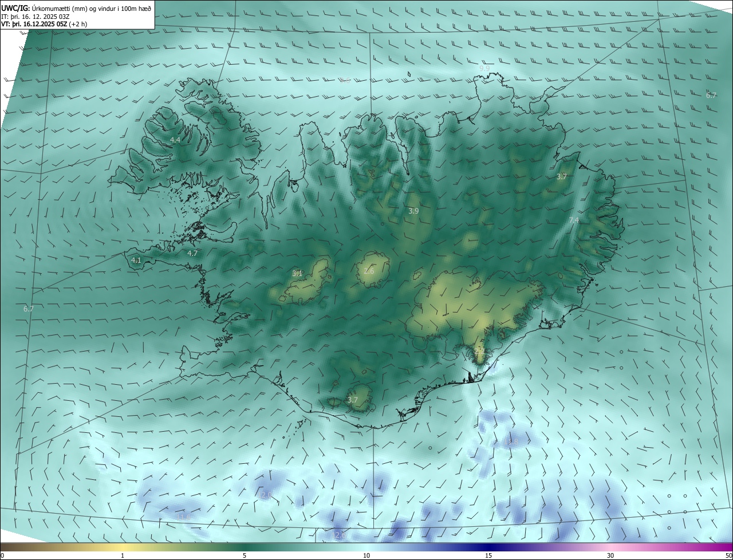Click the 50 tick on the color scale

tap(728, 555)
